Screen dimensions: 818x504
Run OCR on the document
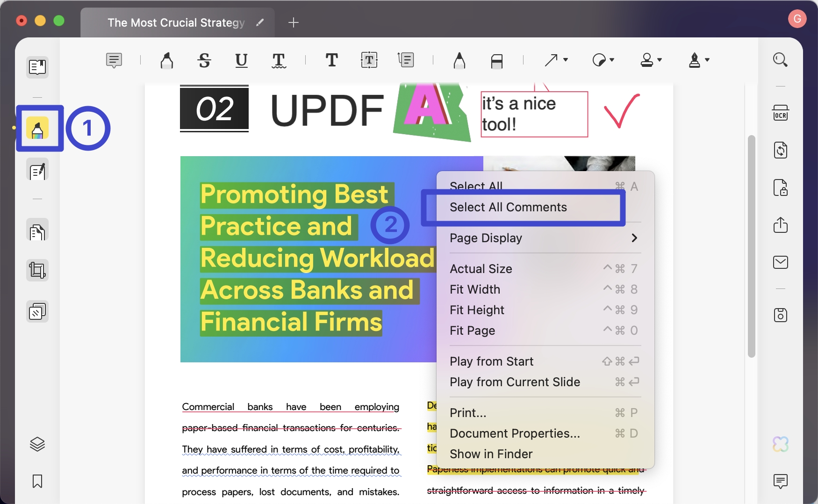pos(781,112)
